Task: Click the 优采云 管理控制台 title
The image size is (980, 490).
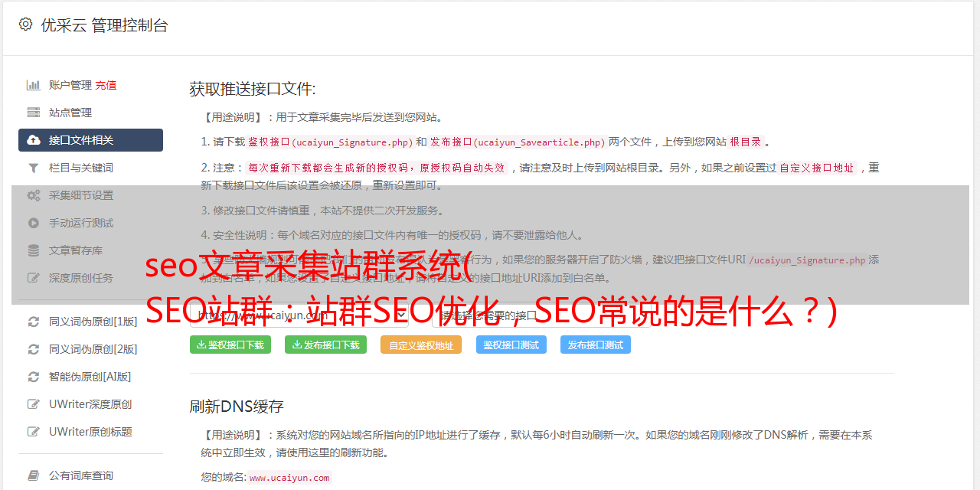Action: click(104, 25)
